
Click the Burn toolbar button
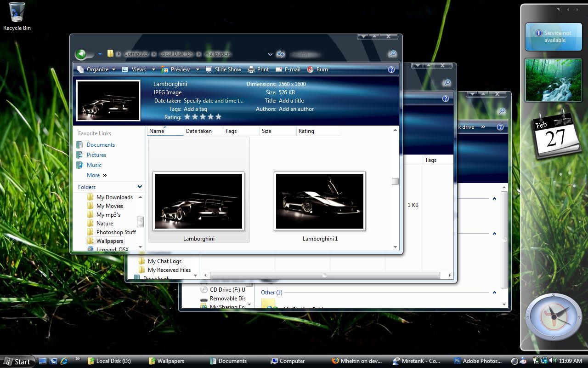(x=317, y=69)
